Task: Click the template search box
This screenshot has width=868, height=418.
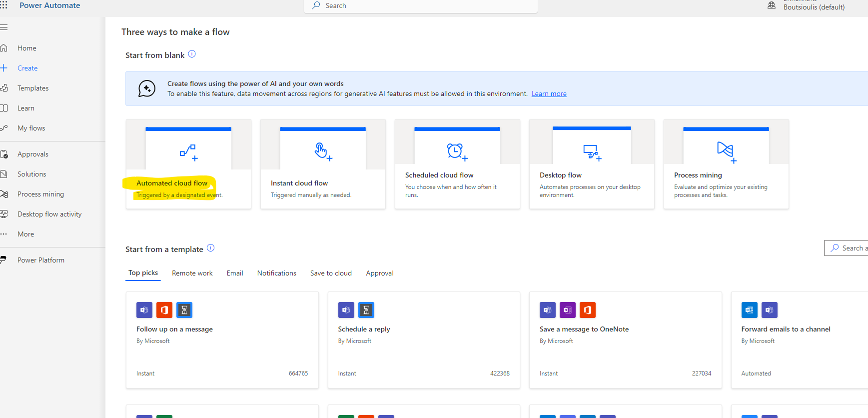Action: tap(846, 248)
